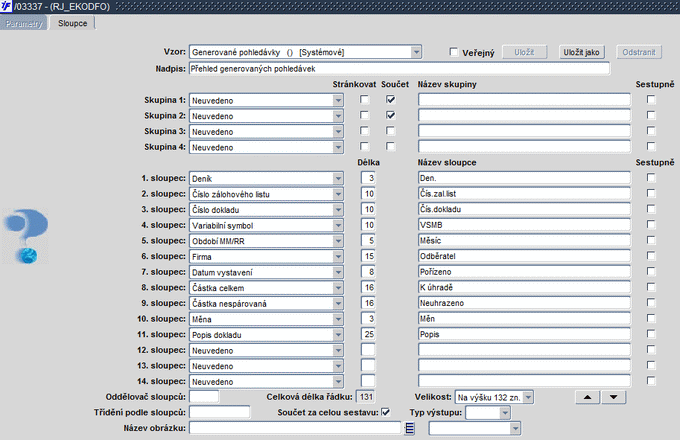
Task: Open the 7. sloupec Datum vystavení dropdown
Action: pyautogui.click(x=338, y=272)
